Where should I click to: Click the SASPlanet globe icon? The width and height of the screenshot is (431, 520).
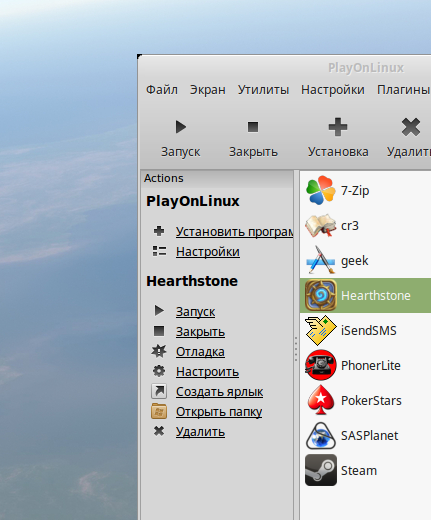[x=320, y=435]
